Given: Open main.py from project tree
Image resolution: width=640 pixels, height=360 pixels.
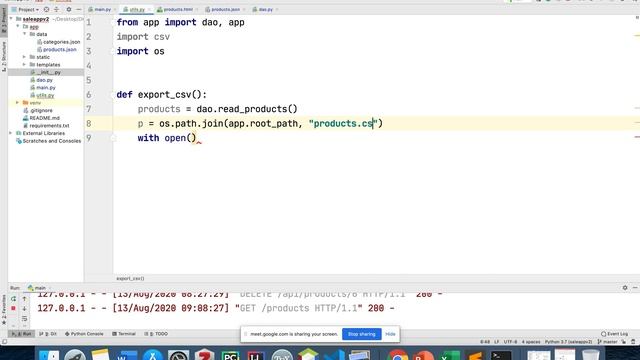Looking at the screenshot, I should (x=43, y=88).
